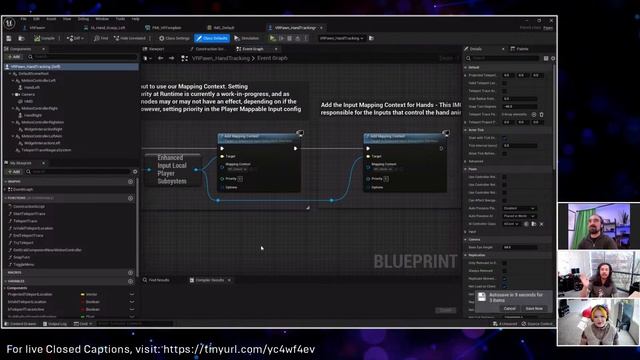Click the Find toolbar button
Screen dimensions: 640x360
click(101, 38)
